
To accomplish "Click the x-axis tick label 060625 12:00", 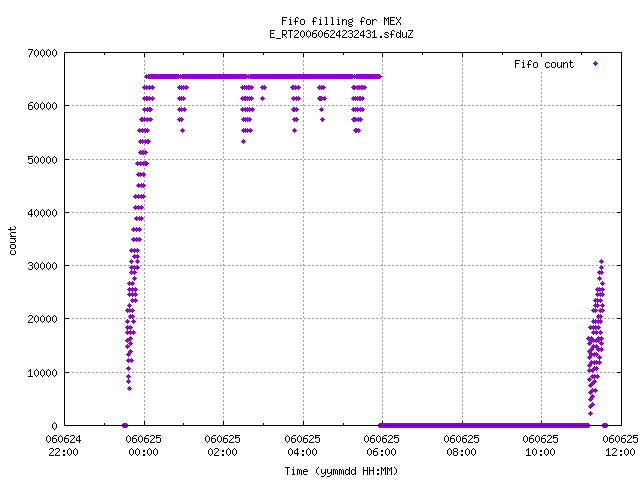I will point(620,445).
